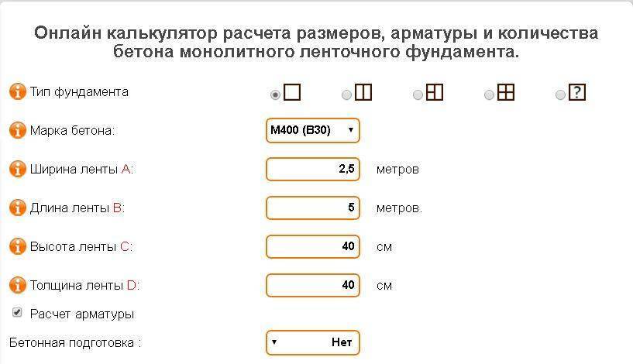Open info icon for Ширина ленты A
The width and height of the screenshot is (633, 364).
coord(17,169)
